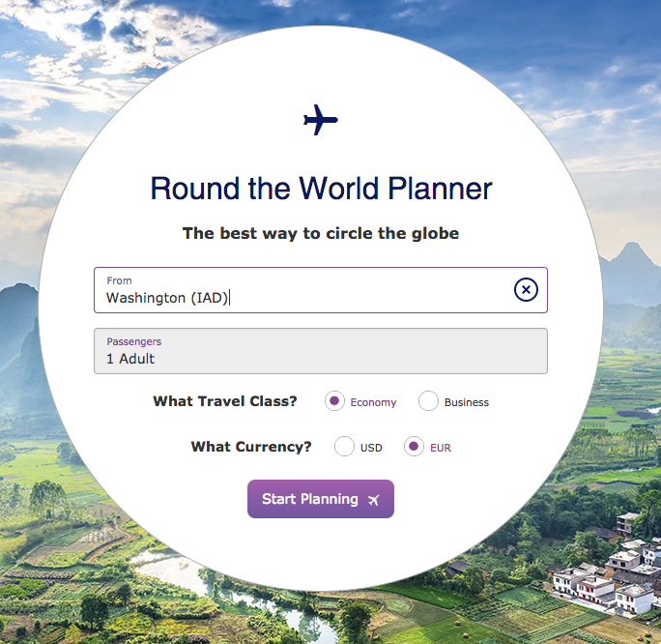Select the Economy radio circle

pos(334,401)
